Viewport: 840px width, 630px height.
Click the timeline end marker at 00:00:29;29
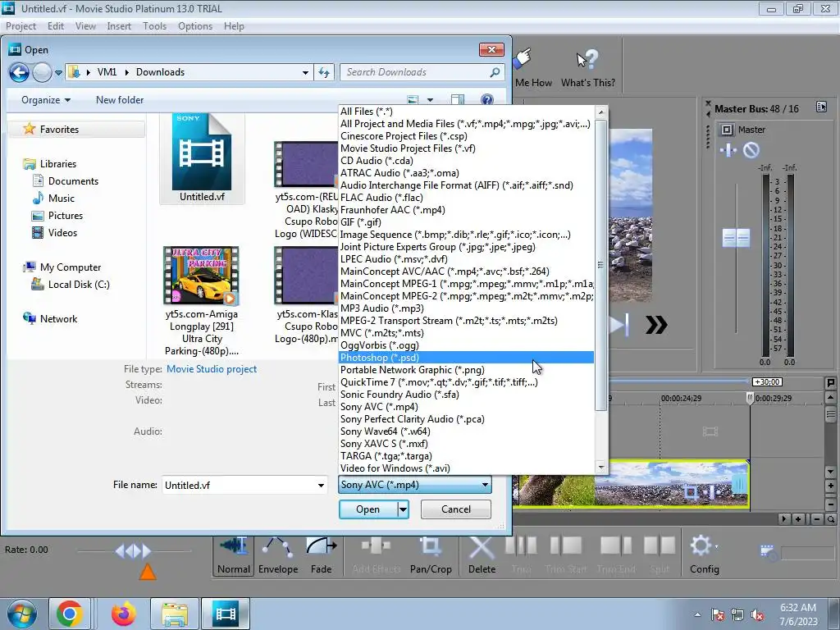750,399
